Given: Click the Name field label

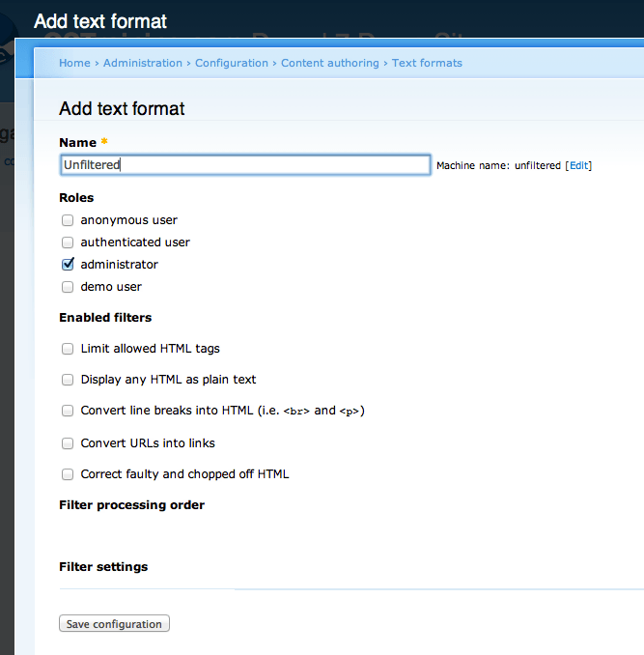Looking at the screenshot, I should coord(77,143).
